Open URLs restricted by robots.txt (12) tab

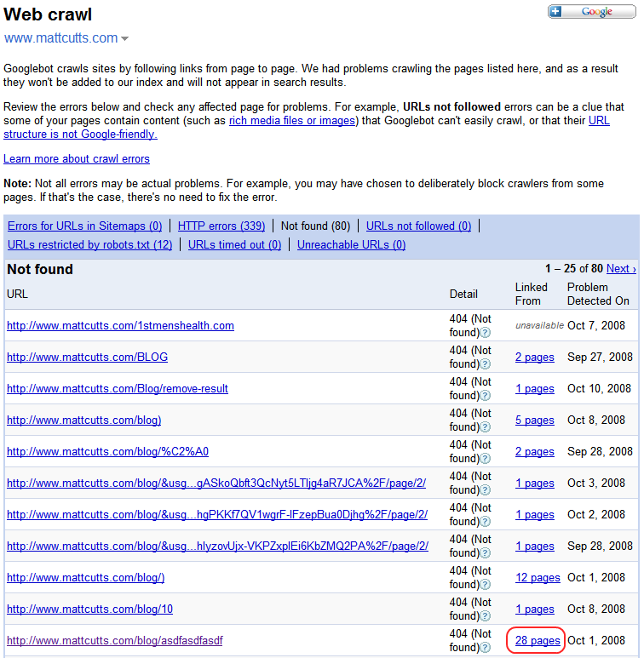pos(89,244)
